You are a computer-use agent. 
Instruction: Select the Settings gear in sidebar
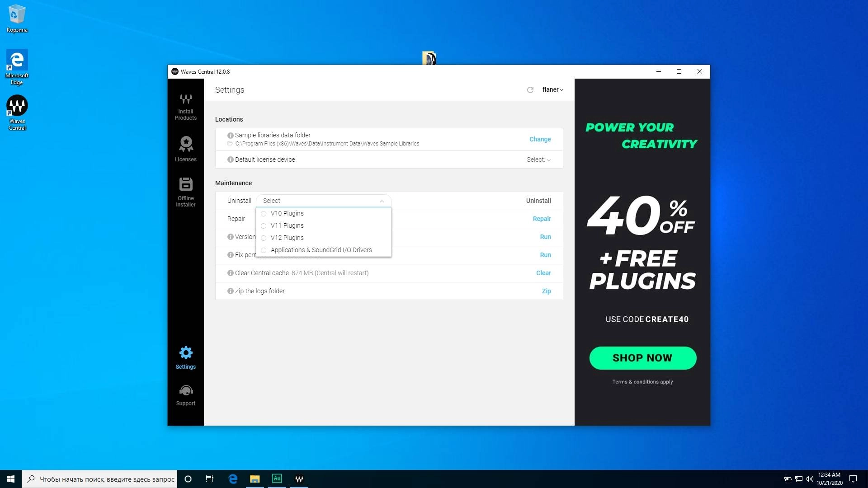pos(186,352)
